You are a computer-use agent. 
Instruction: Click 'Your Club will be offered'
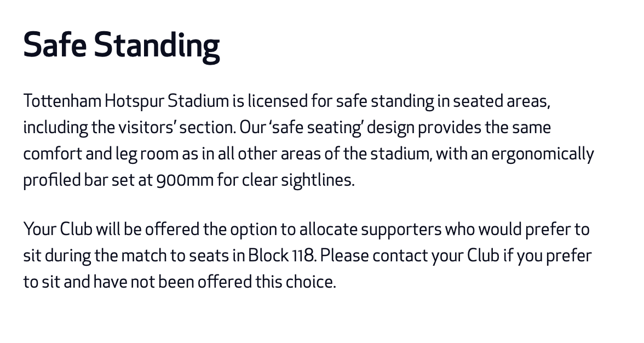tap(111, 229)
